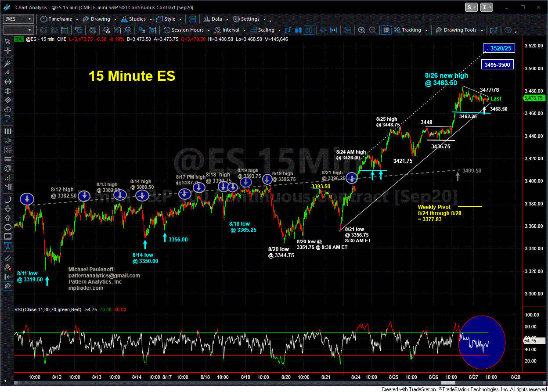The image size is (548, 392).
Task: Click the 3520/25 target price box
Action: tap(498, 48)
